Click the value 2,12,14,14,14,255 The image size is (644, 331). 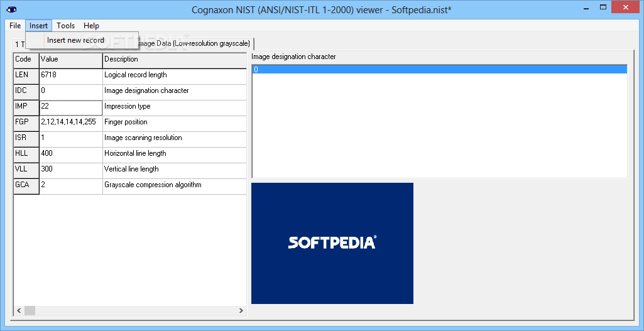(x=71, y=123)
